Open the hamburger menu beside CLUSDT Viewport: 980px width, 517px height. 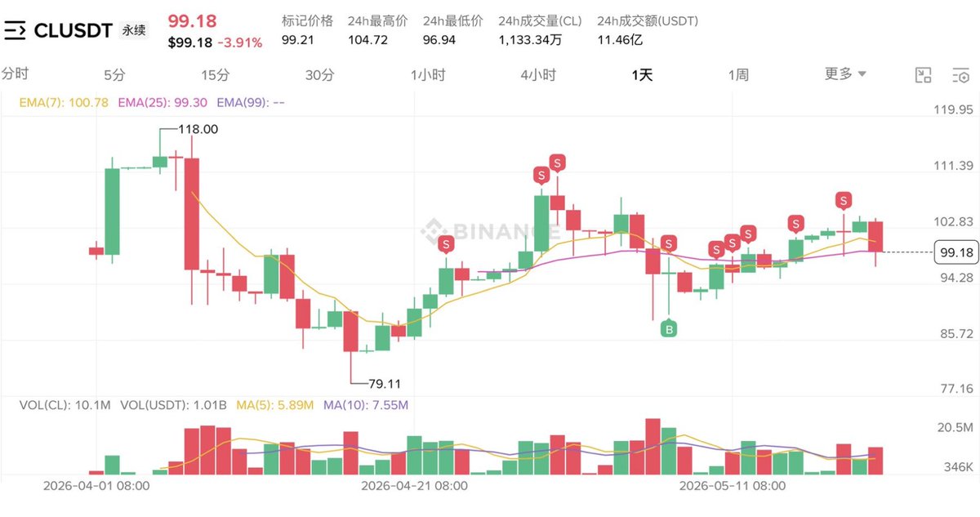pyautogui.click(x=15, y=30)
